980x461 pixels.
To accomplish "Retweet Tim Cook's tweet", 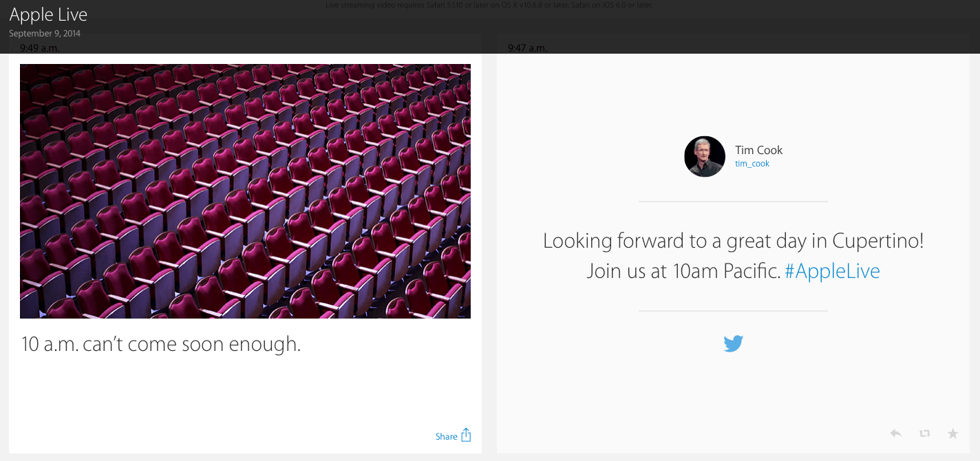I will (924, 433).
